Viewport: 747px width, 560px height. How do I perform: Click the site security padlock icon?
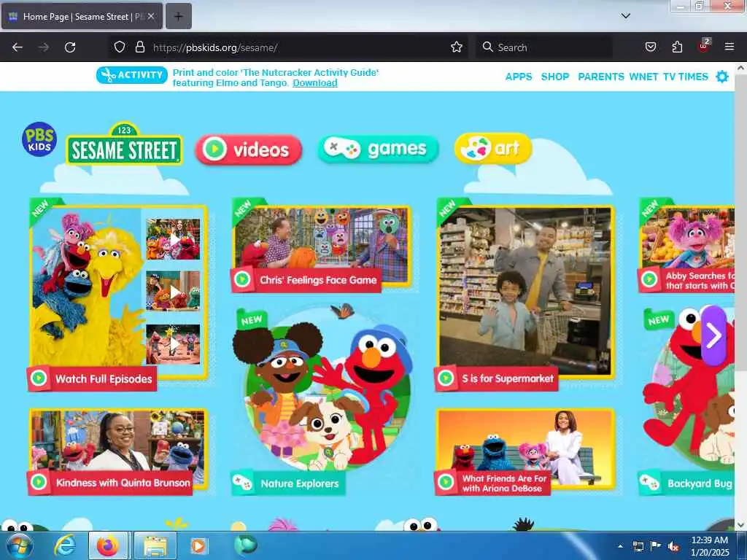click(139, 47)
